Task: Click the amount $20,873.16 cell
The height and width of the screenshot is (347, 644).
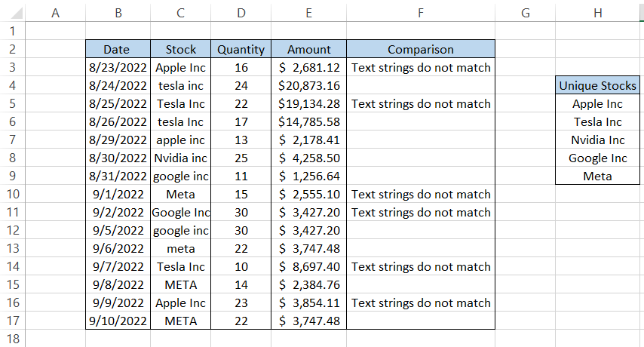Action: click(x=308, y=86)
